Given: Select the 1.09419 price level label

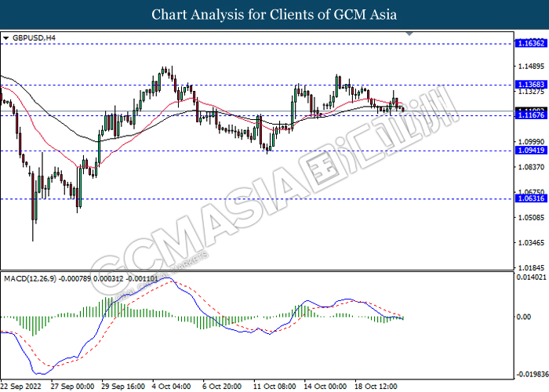Looking at the screenshot, I should 531,151.
